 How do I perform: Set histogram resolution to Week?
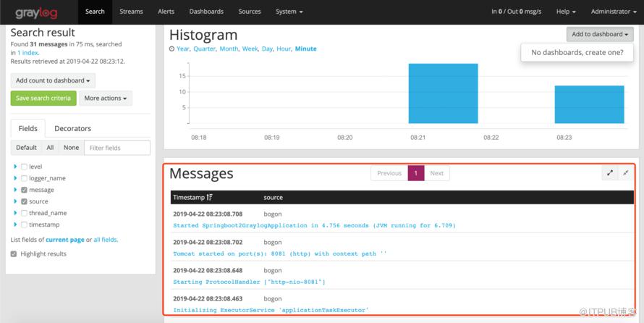pyautogui.click(x=250, y=49)
